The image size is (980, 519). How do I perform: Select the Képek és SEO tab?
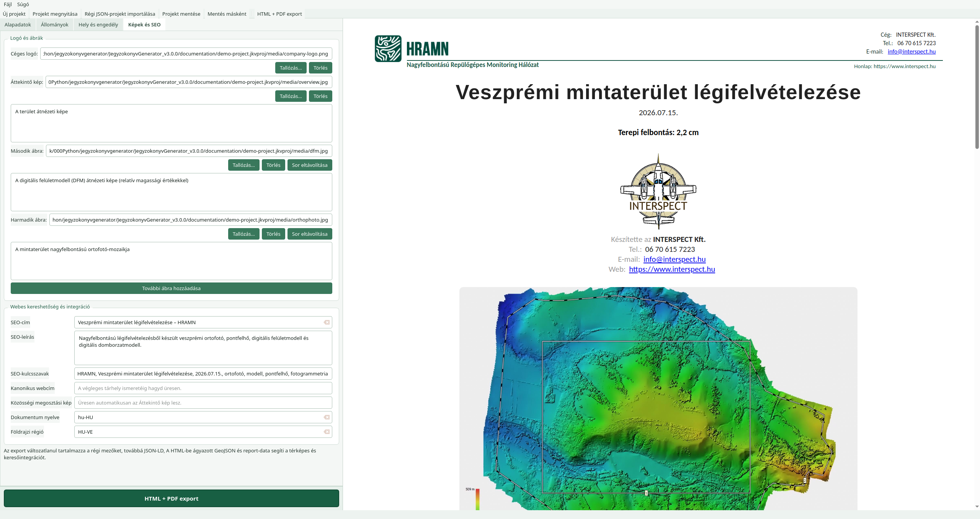144,24
